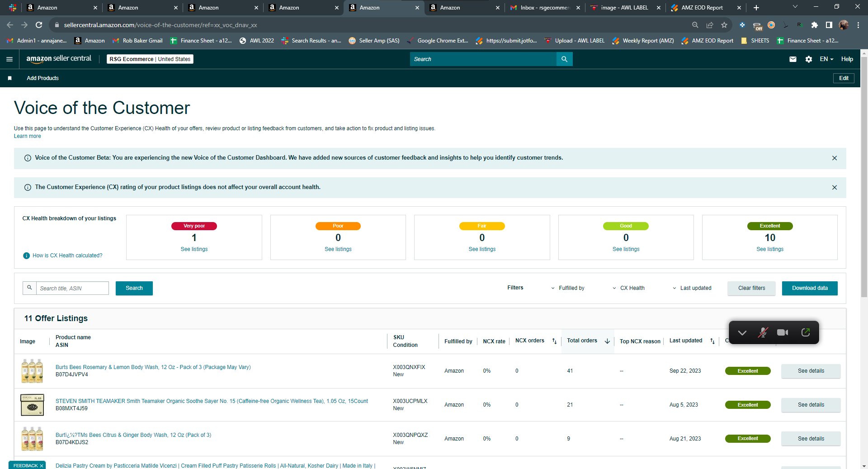Click See listings under Very poor
The width and height of the screenshot is (868, 469).
pos(194,249)
